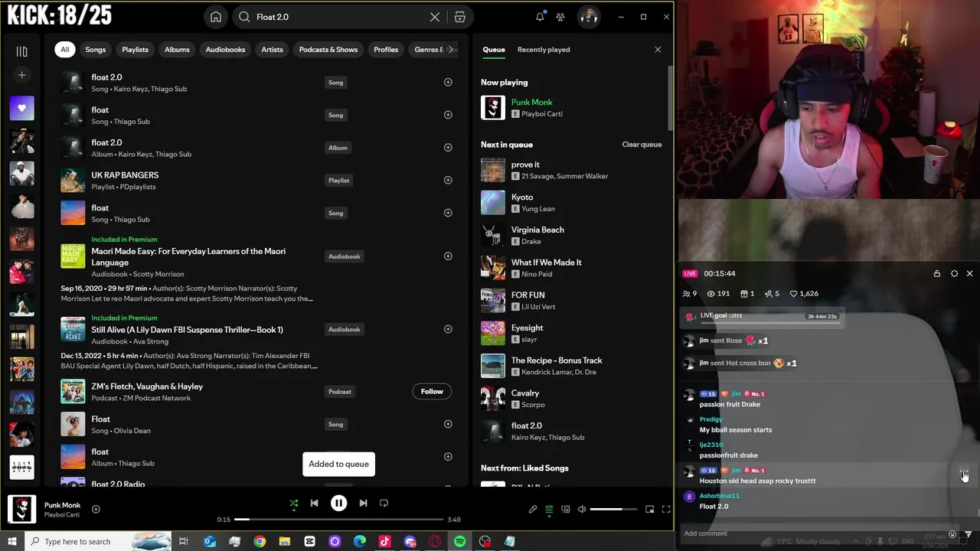Toggle the Queue view button in the player bar
This screenshot has height=551, width=980.
(x=549, y=509)
